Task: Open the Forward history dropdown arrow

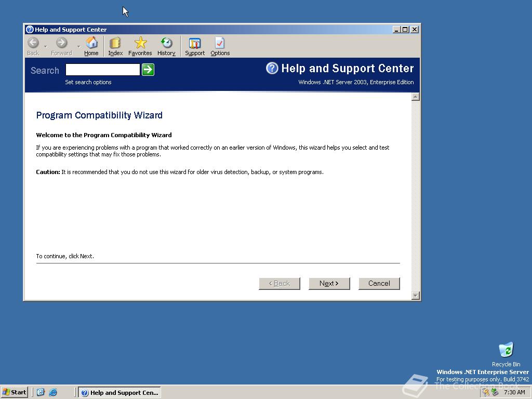Action: click(x=78, y=46)
